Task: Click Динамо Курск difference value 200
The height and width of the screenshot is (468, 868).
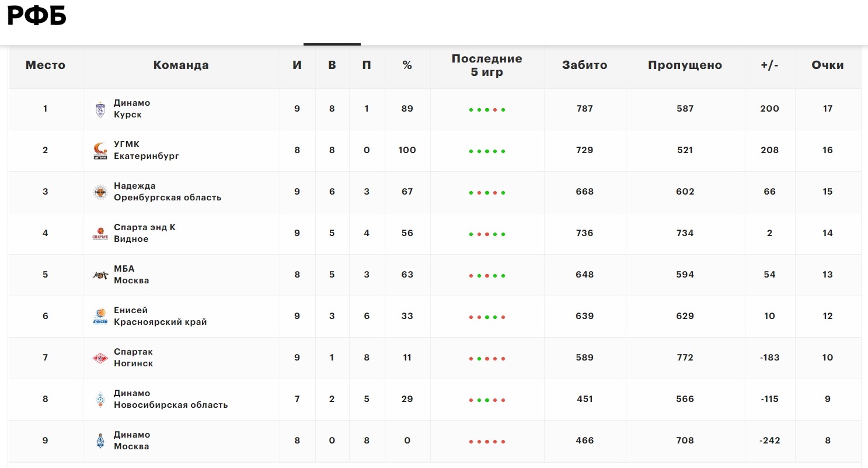Action: point(770,109)
